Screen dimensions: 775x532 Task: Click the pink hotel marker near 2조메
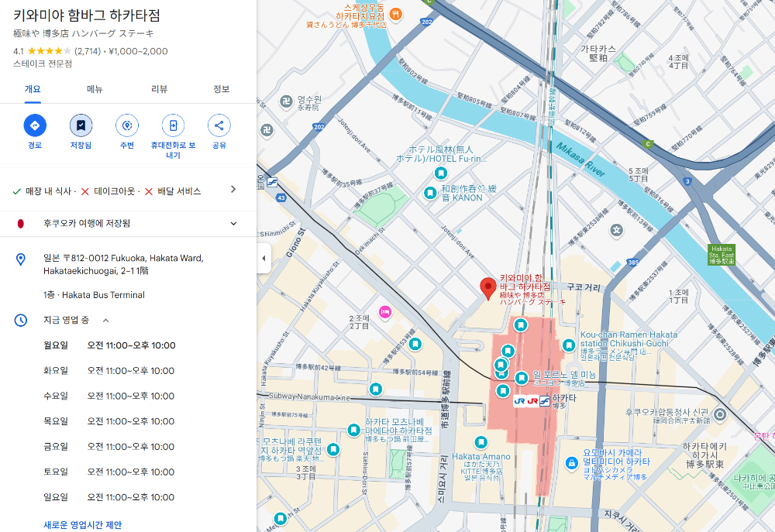point(385,312)
